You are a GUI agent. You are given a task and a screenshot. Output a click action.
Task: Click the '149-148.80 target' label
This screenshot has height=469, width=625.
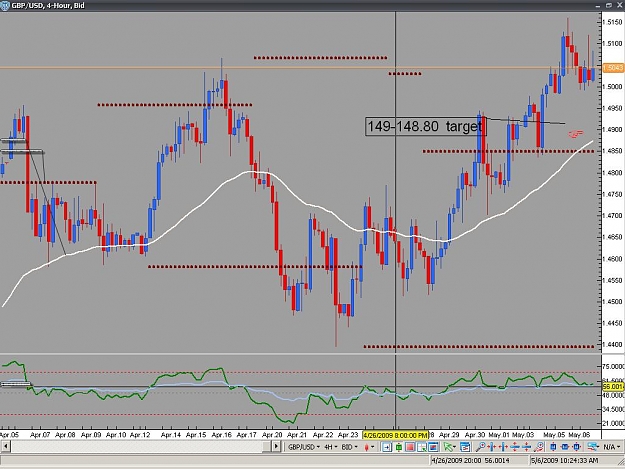(x=425, y=126)
